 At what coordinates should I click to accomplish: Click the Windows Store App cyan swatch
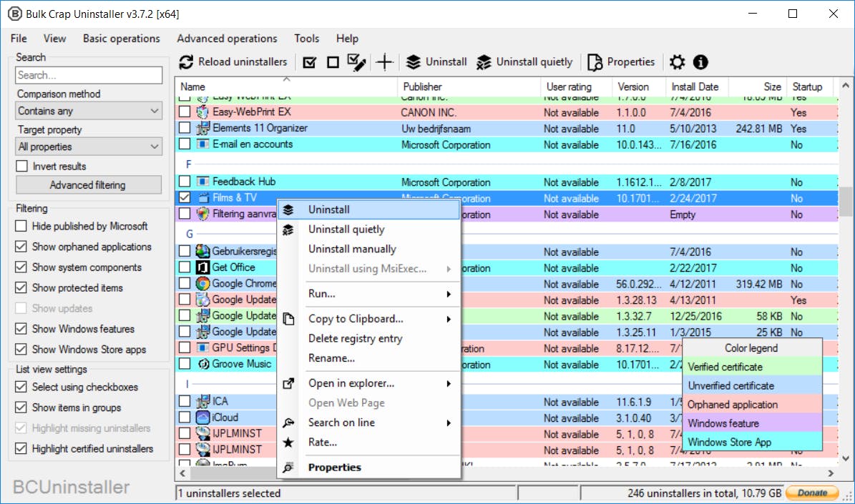click(x=752, y=442)
